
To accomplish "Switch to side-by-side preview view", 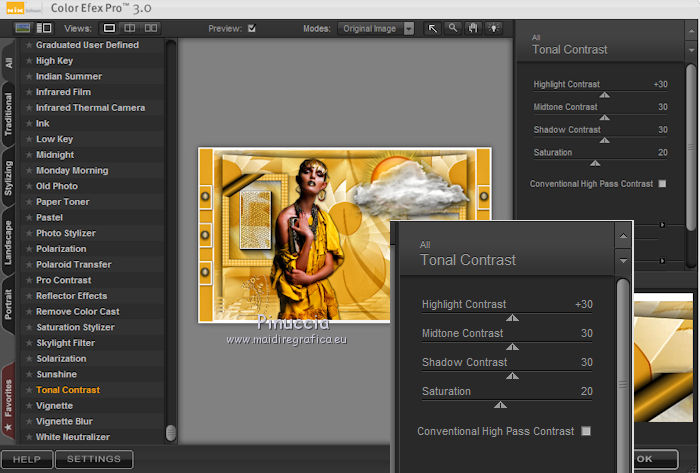I will 153,28.
